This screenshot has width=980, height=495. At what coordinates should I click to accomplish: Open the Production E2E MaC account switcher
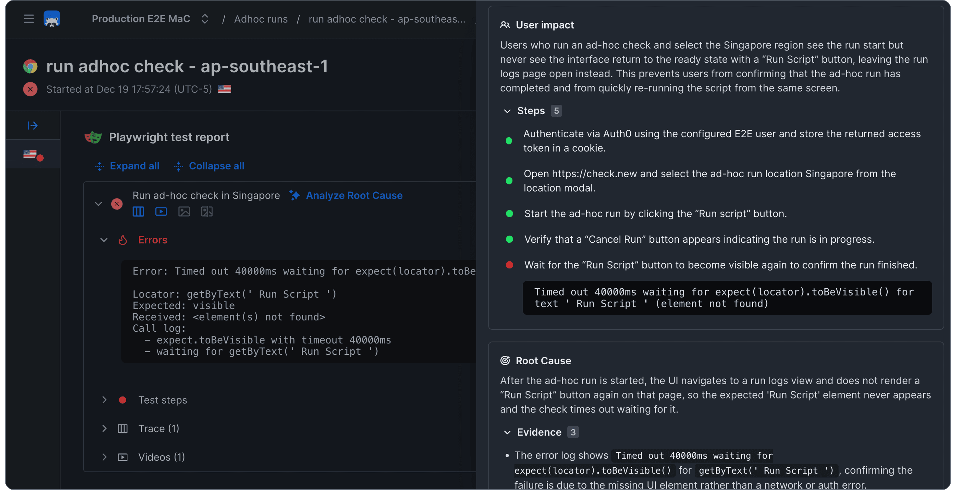tap(205, 19)
